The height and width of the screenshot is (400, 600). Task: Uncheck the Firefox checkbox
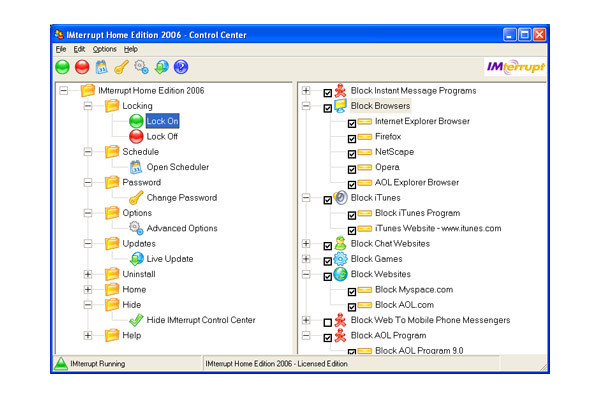click(352, 139)
